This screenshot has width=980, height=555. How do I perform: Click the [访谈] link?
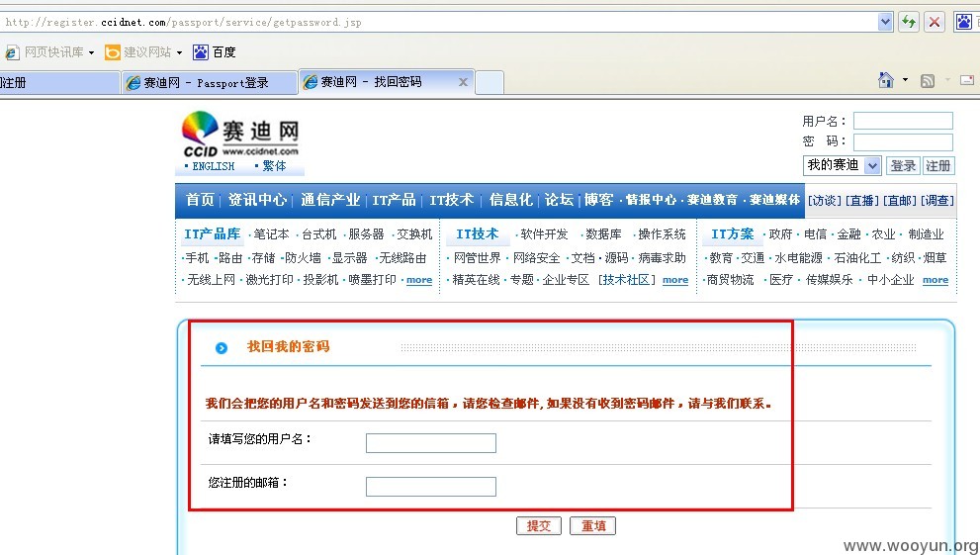click(825, 201)
